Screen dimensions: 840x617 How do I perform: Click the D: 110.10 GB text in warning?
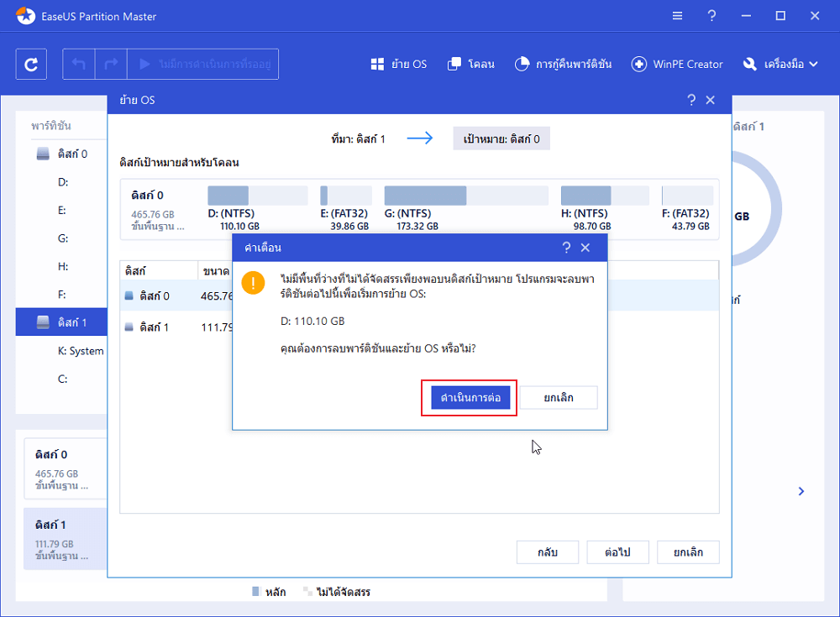pos(312,322)
